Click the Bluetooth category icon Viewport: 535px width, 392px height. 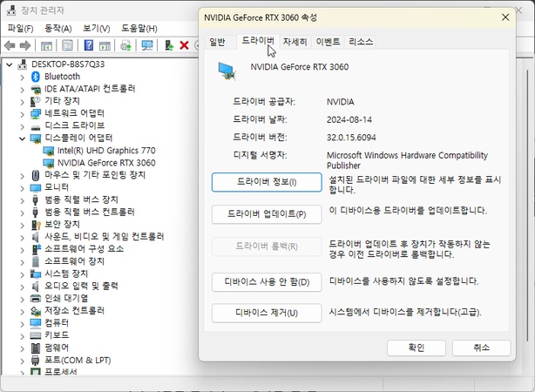pyautogui.click(x=36, y=77)
